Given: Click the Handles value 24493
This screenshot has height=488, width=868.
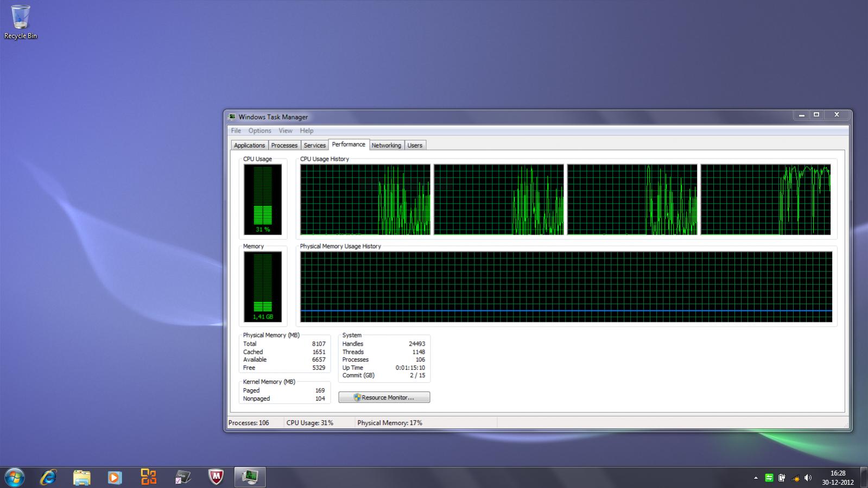Looking at the screenshot, I should 417,344.
